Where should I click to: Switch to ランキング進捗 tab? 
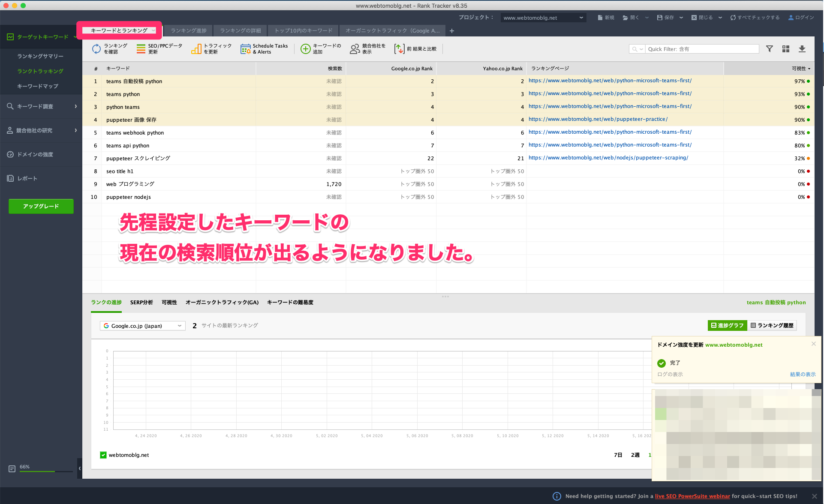[189, 30]
